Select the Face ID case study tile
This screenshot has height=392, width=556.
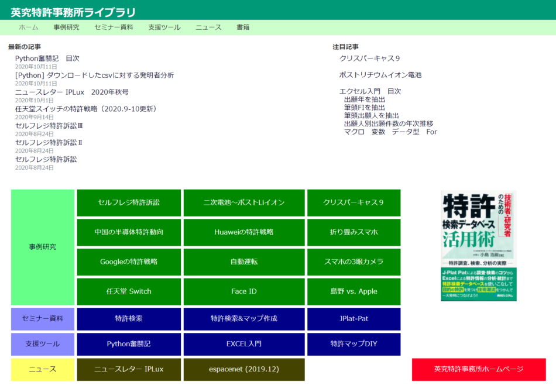[x=244, y=291]
